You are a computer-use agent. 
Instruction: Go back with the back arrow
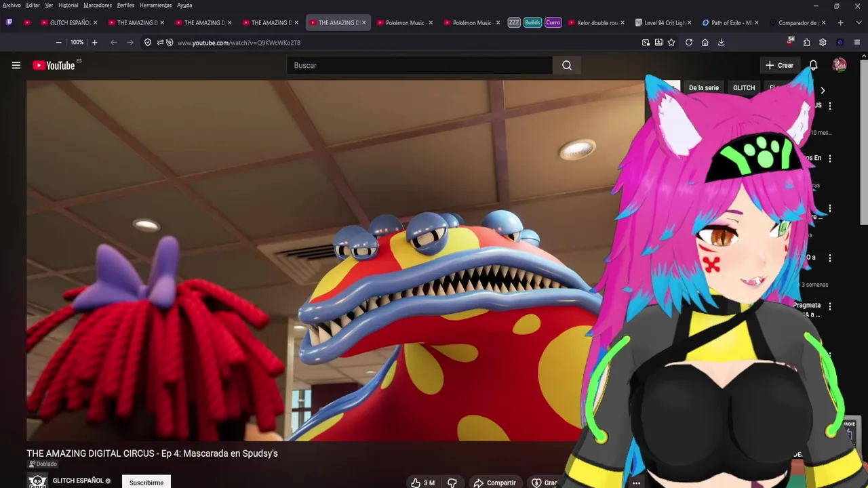pos(113,42)
